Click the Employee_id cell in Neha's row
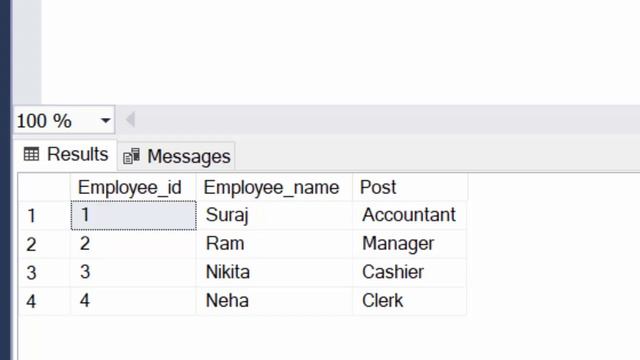 click(x=133, y=301)
